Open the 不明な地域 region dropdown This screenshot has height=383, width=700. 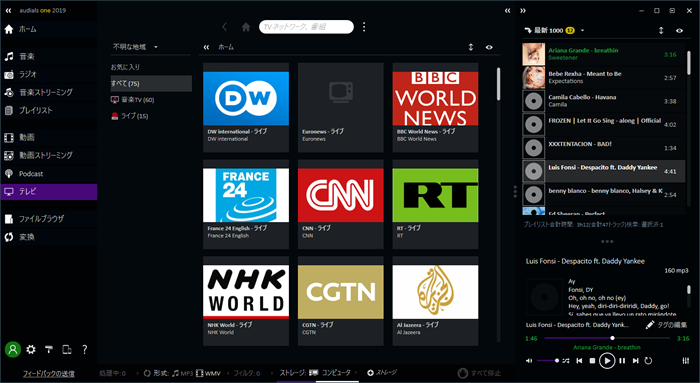(x=135, y=47)
